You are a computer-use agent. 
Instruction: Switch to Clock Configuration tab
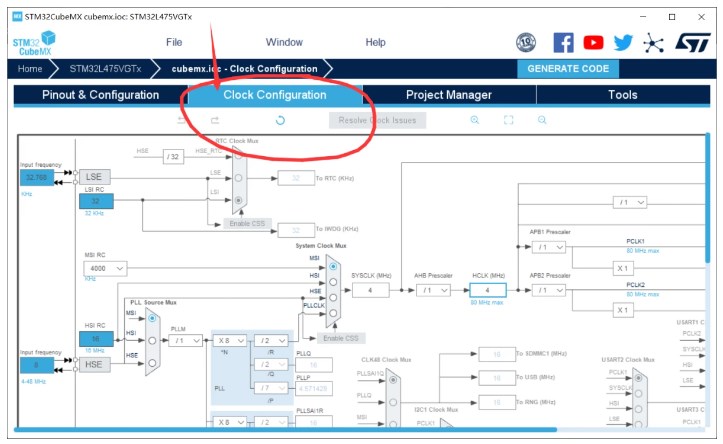coord(275,95)
